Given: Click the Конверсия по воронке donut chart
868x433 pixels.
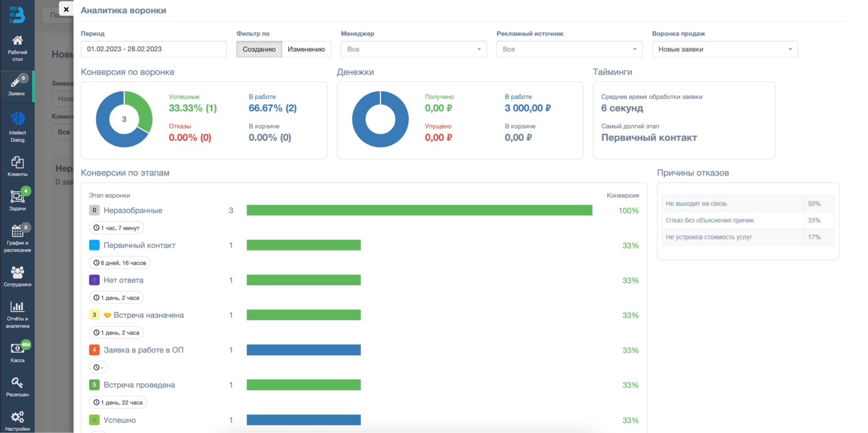Looking at the screenshot, I should pos(124,119).
